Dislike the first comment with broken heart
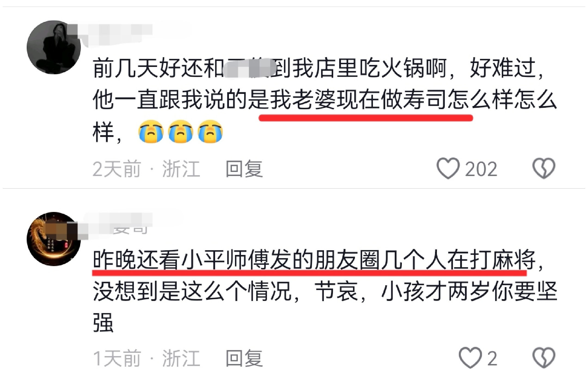The image size is (588, 382). click(x=544, y=168)
